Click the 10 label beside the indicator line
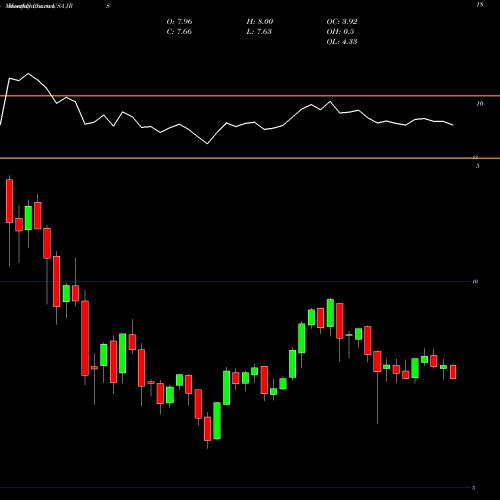Image resolution: width=500 pixels, height=500 pixels. 480,104
